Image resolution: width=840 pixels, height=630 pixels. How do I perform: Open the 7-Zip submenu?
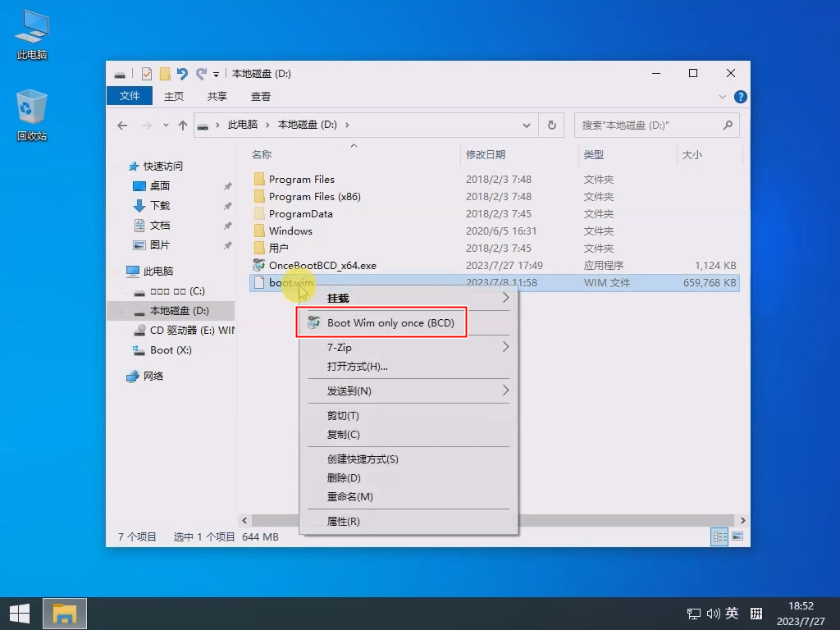409,347
